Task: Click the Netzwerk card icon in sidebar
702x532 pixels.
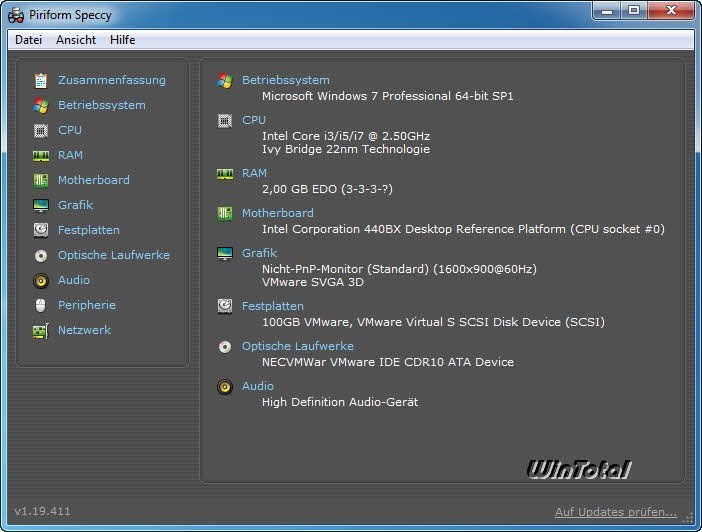Action: tap(41, 331)
